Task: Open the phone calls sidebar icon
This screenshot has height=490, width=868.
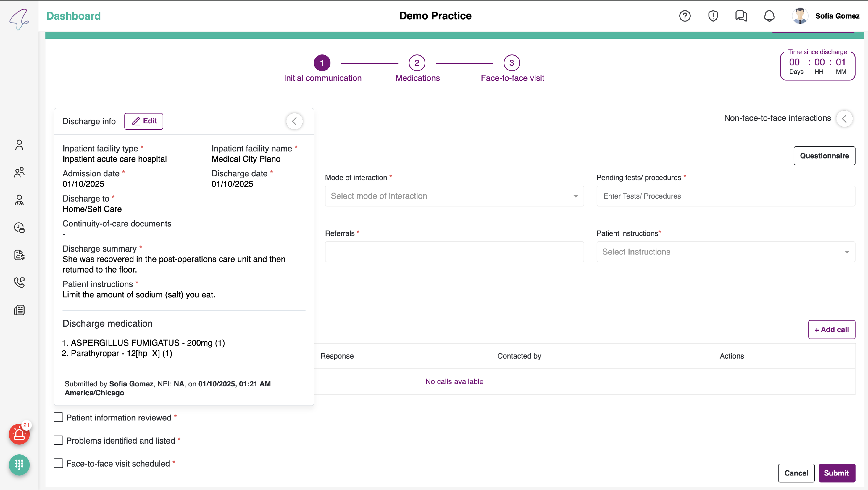Action: tap(19, 282)
